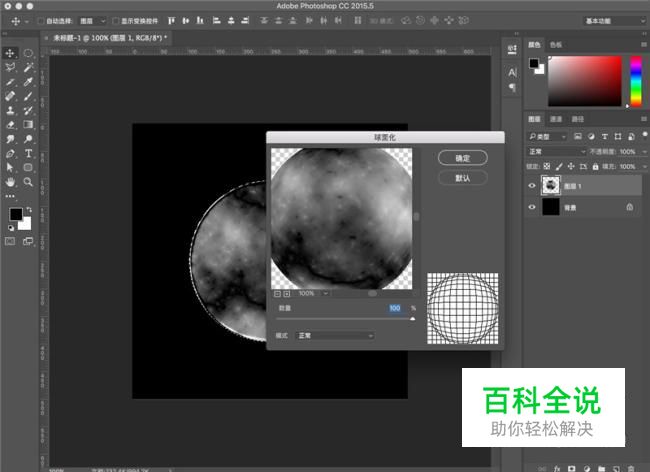The image size is (650, 472).
Task: Confirm Spherize with 确定 button
Action: (x=463, y=158)
